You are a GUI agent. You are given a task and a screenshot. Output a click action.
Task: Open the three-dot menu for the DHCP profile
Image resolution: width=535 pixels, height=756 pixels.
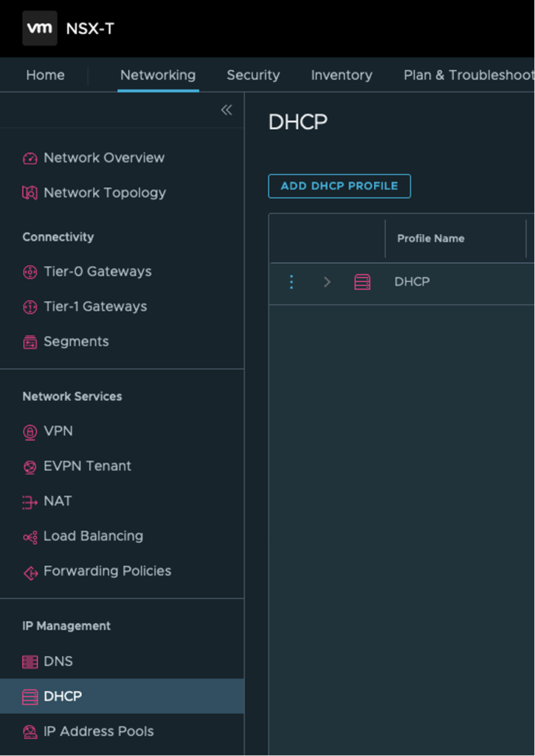tap(291, 281)
